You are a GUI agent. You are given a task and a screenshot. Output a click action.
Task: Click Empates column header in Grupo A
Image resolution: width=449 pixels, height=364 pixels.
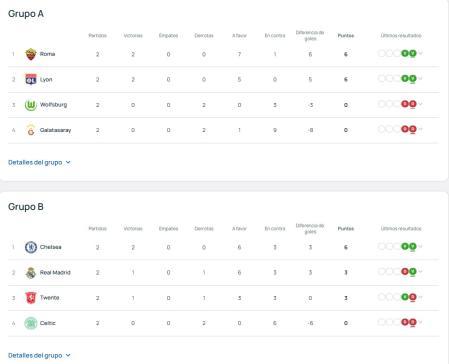tap(168, 35)
